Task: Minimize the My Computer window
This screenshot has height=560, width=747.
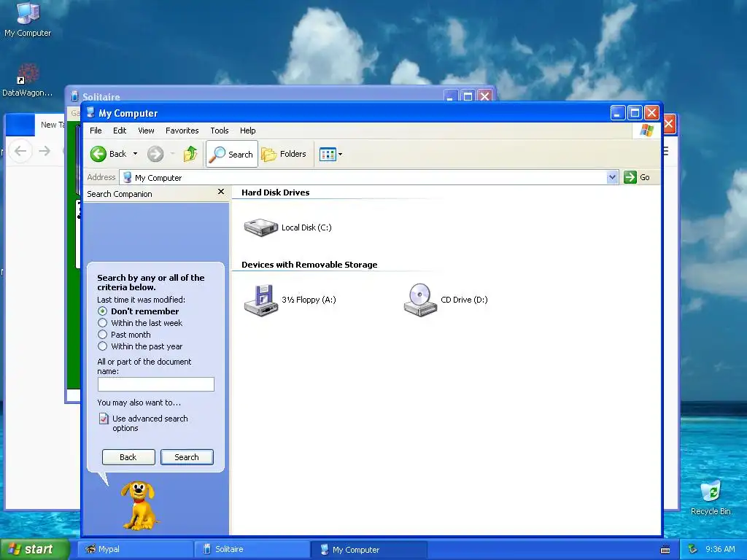Action: 617,113
